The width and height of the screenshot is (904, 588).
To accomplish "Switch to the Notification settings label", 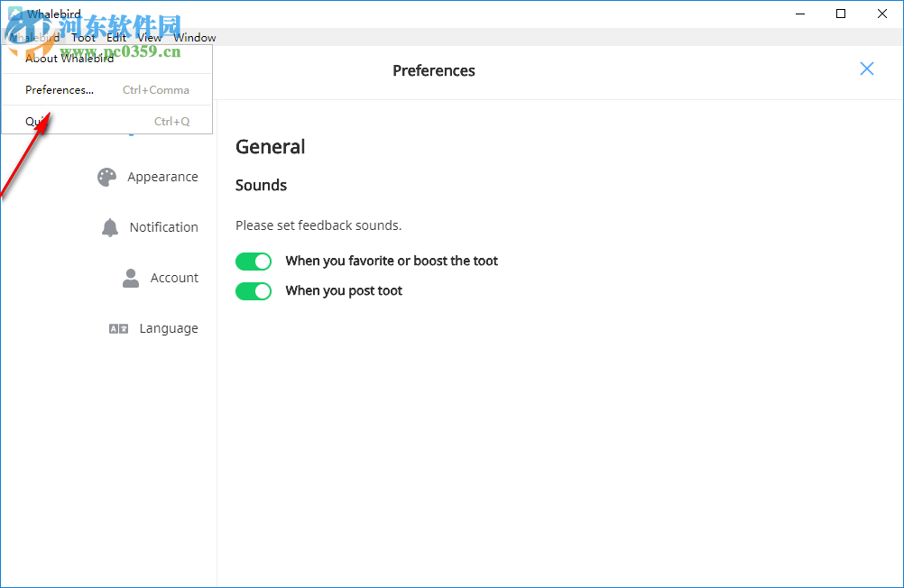I will coord(163,228).
